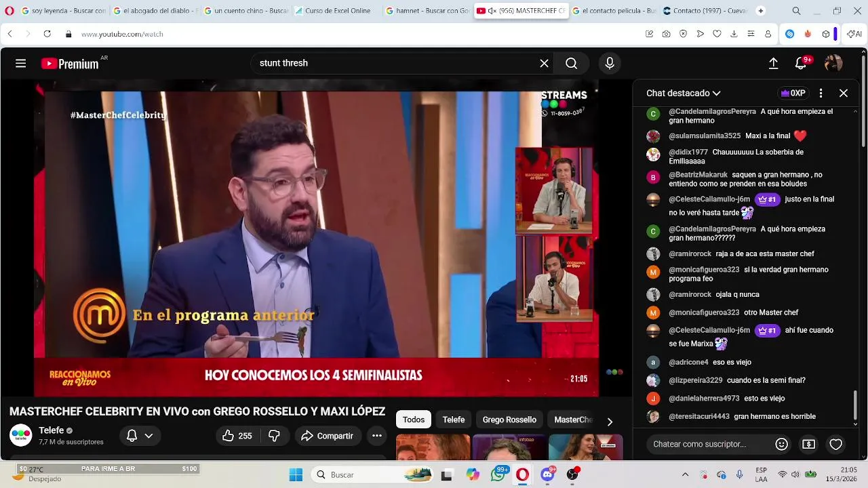The image size is (868, 488).
Task: Open the chat 0XP points badge
Action: 793,93
